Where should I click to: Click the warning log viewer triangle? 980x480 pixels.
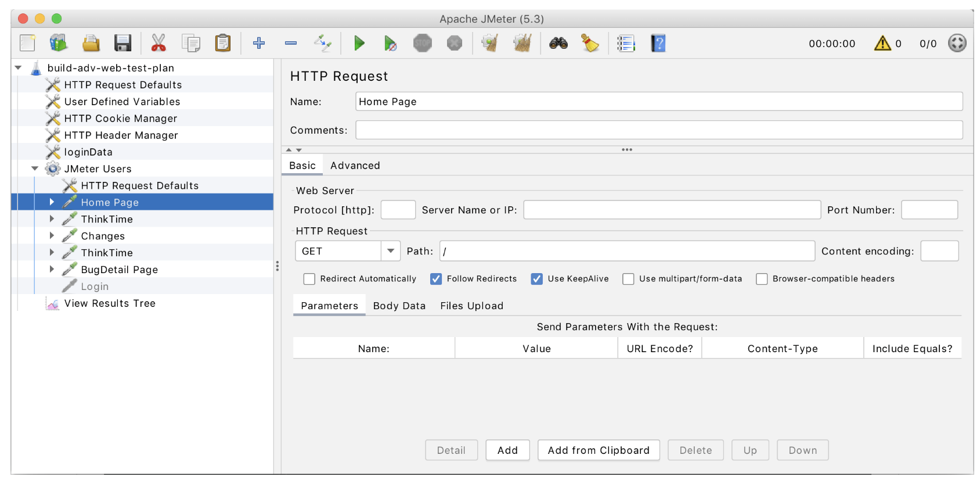click(882, 43)
